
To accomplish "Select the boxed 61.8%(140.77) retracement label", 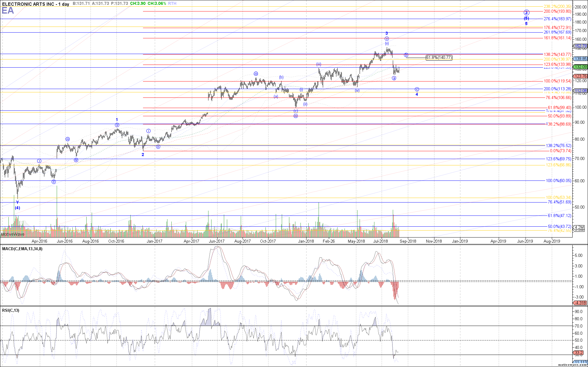I will (439, 58).
